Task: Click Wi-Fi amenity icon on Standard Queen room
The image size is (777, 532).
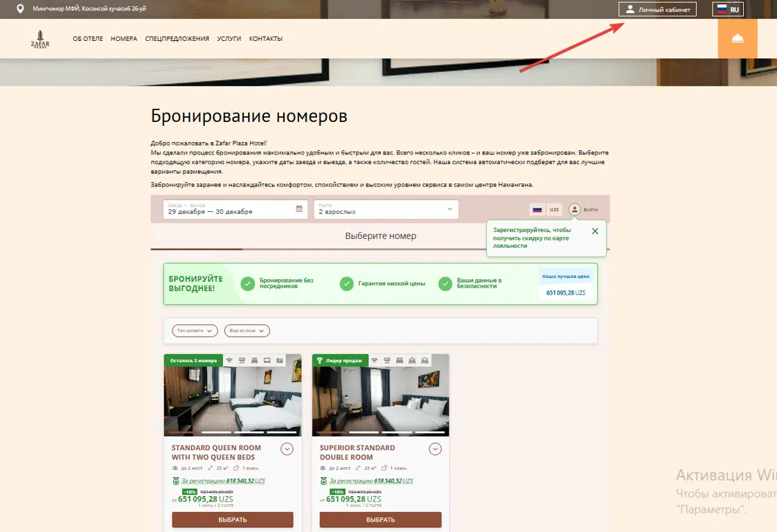Action: (229, 361)
